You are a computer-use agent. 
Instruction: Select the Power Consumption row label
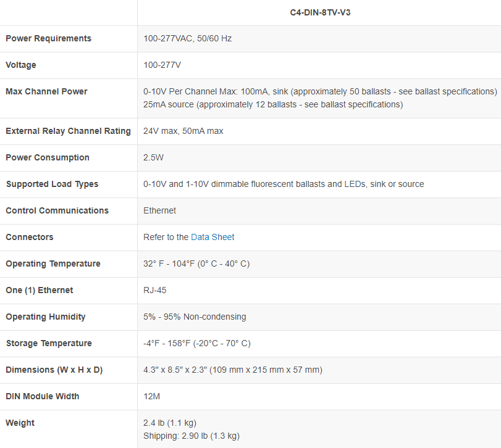point(48,157)
